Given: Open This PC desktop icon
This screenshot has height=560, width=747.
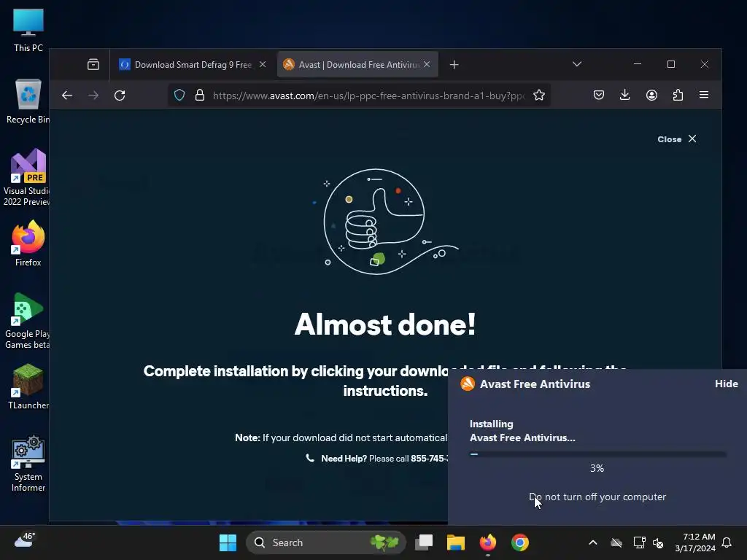Looking at the screenshot, I should [x=28, y=29].
